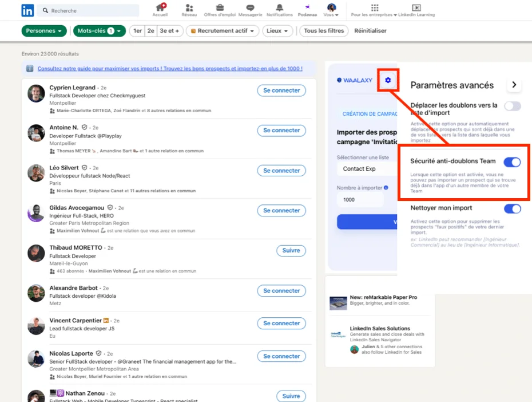Click Réinitialiser filters

[x=370, y=31]
